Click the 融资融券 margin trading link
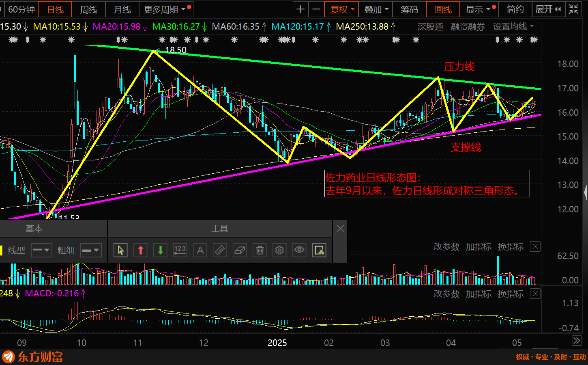This screenshot has height=365, width=588. pyautogui.click(x=468, y=27)
